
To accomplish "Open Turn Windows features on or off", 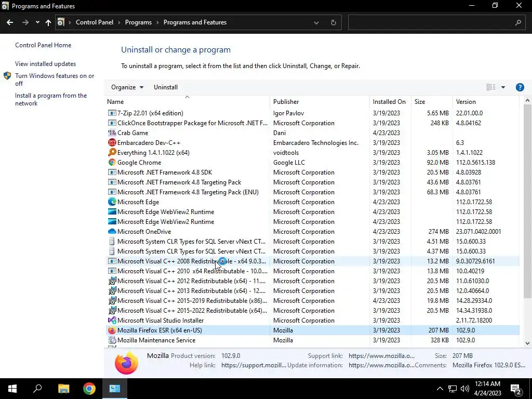I will [55, 79].
